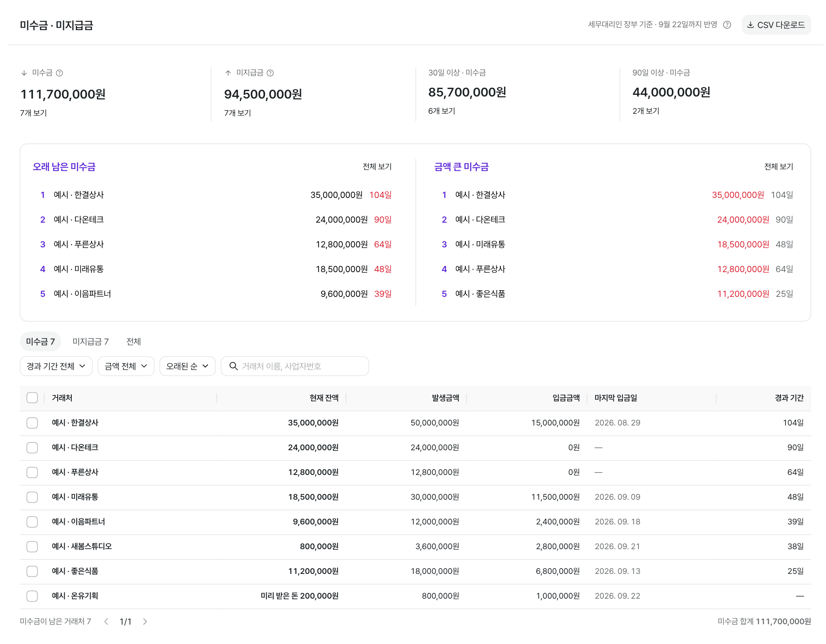Click 마지막 입금일 column header
Viewport: 826px width, 644px height.
pyautogui.click(x=616, y=398)
